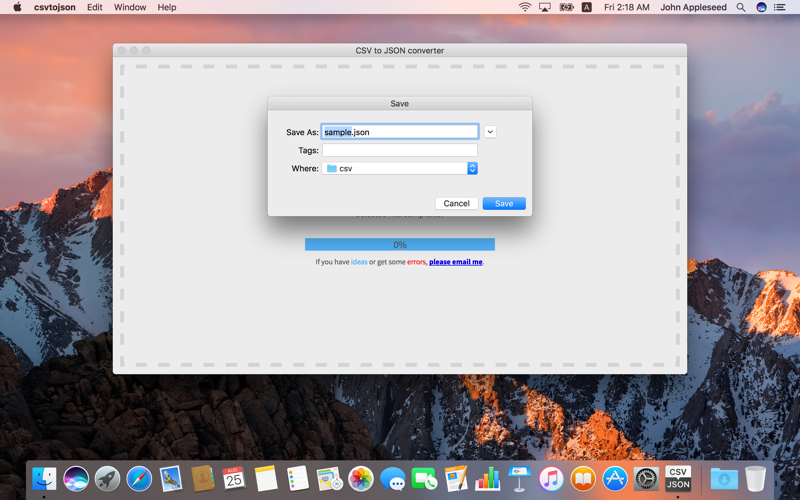The image size is (800, 500).
Task: Open the Window menu
Action: click(x=130, y=7)
